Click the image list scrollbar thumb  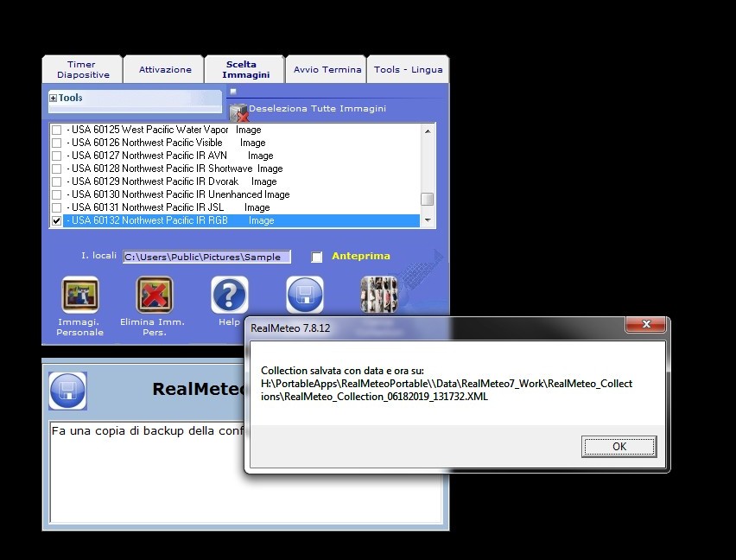point(427,199)
